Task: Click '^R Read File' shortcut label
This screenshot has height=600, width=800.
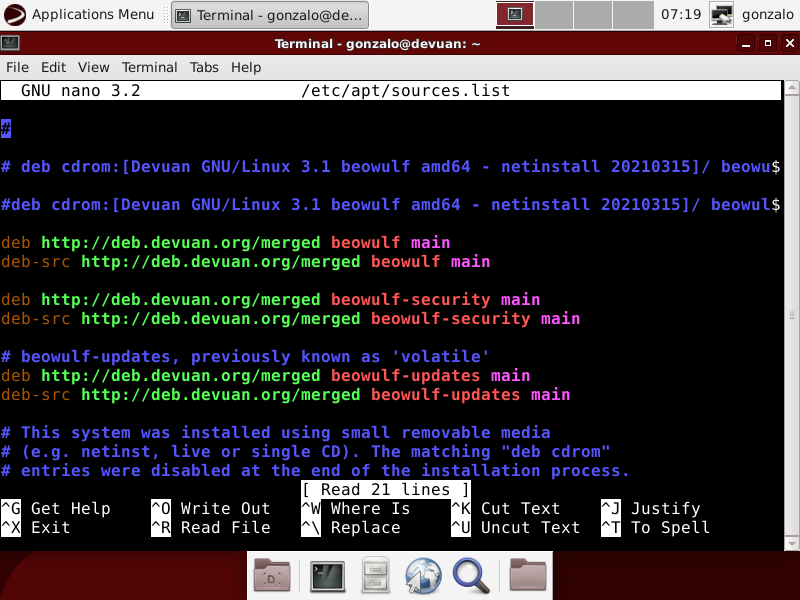Action: [211, 528]
